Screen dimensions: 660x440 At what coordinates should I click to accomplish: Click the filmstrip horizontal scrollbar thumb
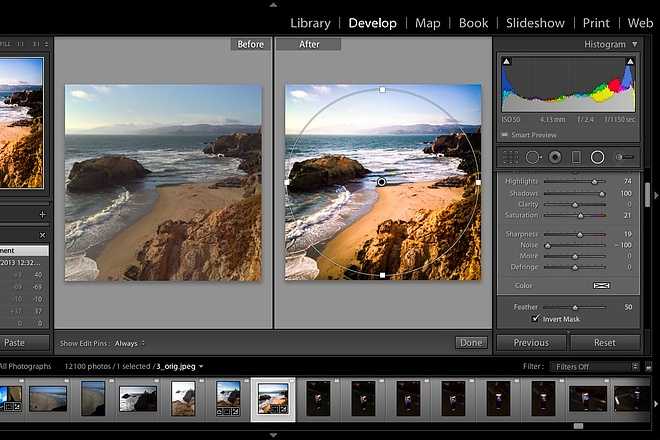tap(578, 426)
